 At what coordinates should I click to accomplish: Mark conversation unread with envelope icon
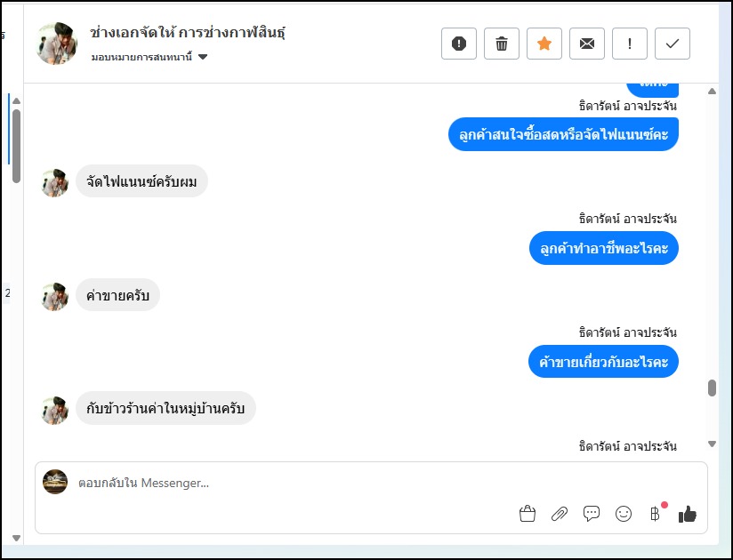(x=587, y=44)
